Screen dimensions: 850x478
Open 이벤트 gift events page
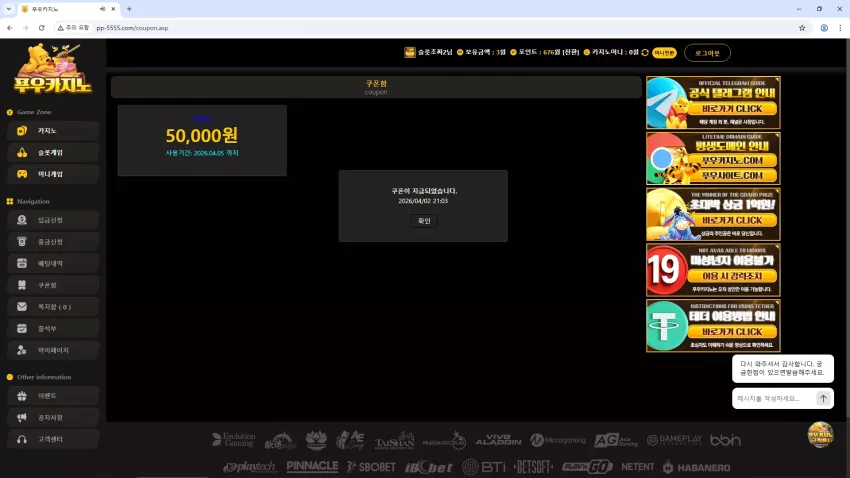pyautogui.click(x=53, y=396)
